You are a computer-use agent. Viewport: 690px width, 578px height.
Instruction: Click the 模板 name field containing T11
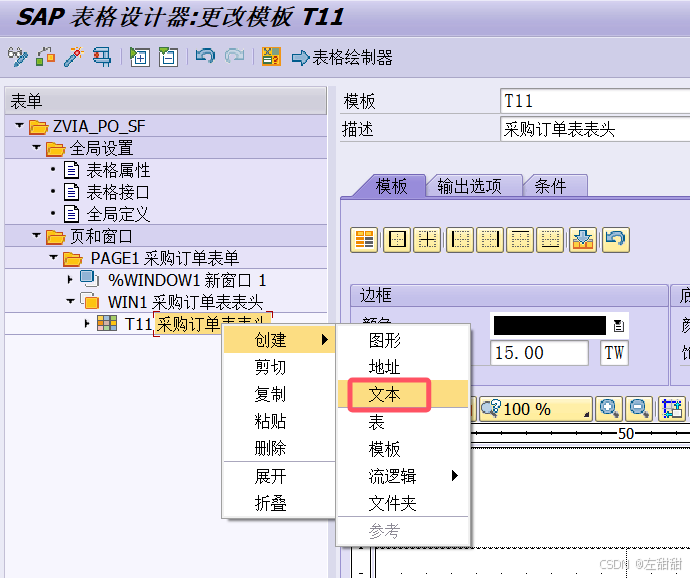(x=595, y=101)
